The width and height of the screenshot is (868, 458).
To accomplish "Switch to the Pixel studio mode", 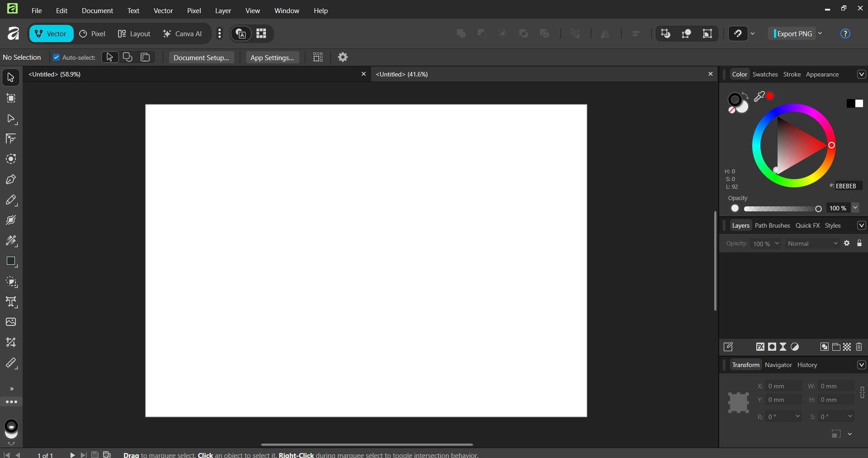I will coord(92,33).
